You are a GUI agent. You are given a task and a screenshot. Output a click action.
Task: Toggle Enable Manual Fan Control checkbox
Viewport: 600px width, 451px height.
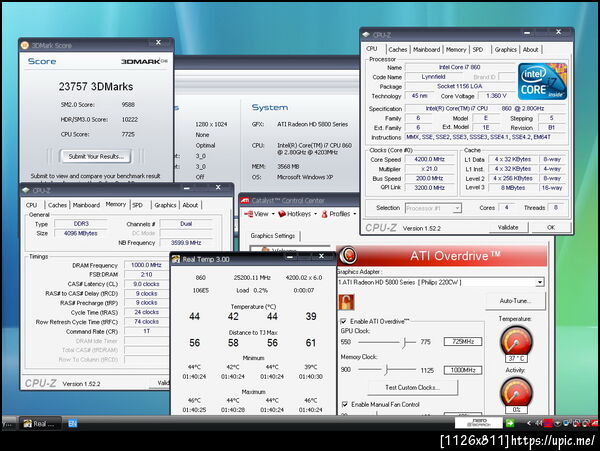[x=344, y=404]
